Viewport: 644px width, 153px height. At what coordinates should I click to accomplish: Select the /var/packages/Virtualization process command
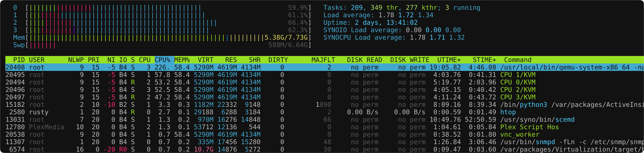[x=572, y=150]
